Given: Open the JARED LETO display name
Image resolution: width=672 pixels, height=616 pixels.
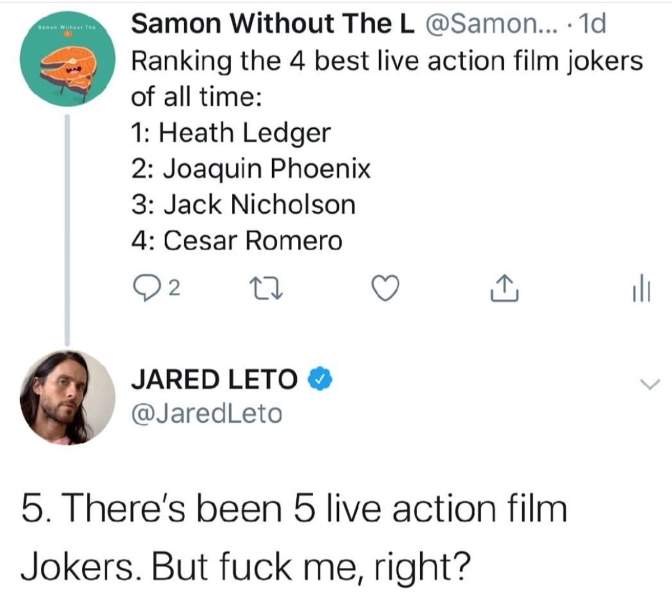Looking at the screenshot, I should coord(214,379).
